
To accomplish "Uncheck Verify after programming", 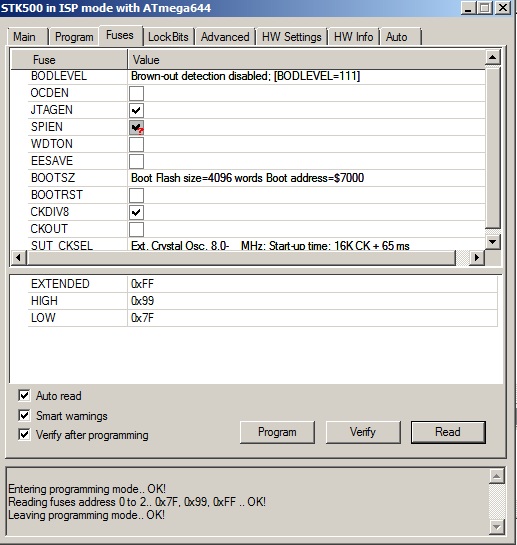I will coord(24,434).
